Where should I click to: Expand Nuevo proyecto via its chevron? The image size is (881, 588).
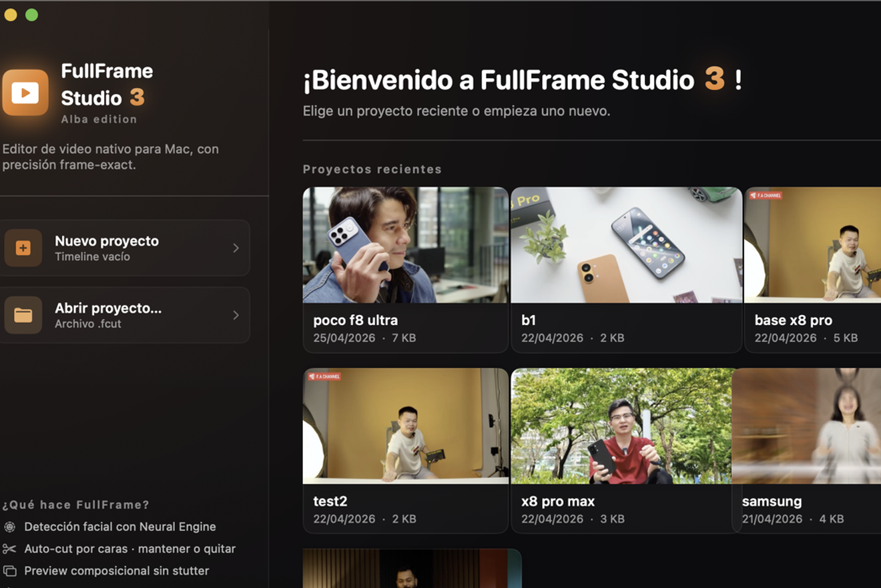[235, 248]
